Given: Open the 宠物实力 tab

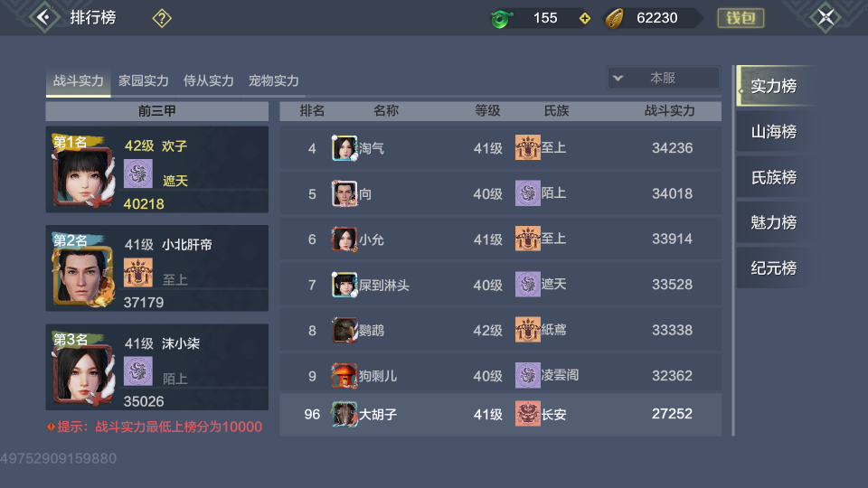Looking at the screenshot, I should click(x=273, y=80).
